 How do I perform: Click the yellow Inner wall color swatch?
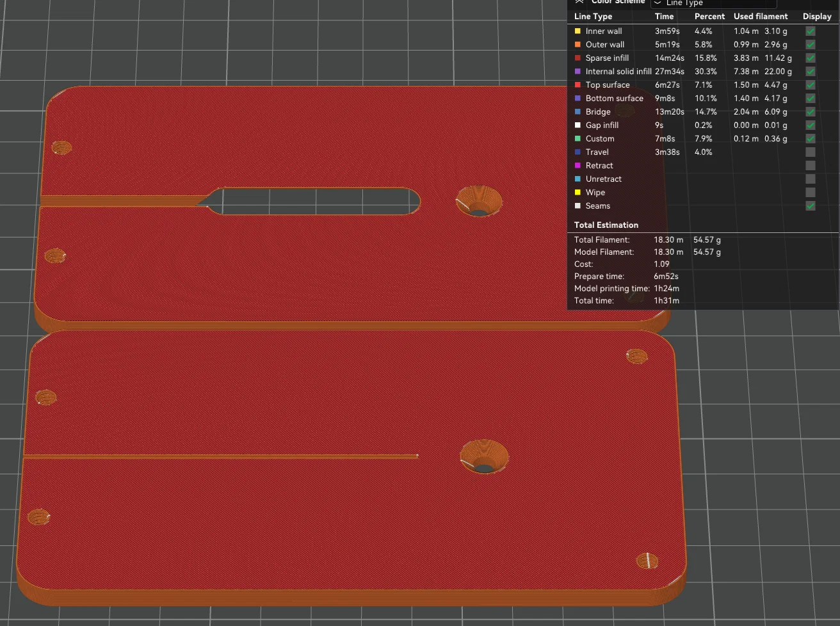[577, 31]
